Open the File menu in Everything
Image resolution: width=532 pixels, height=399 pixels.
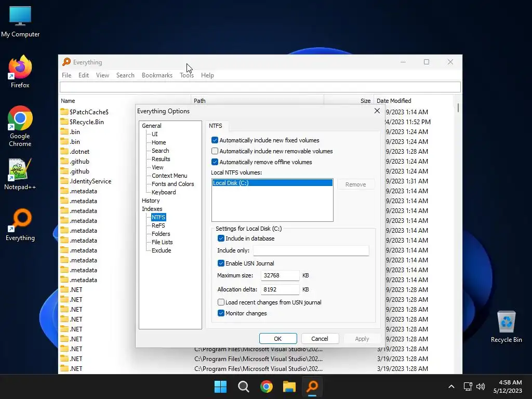tap(66, 75)
